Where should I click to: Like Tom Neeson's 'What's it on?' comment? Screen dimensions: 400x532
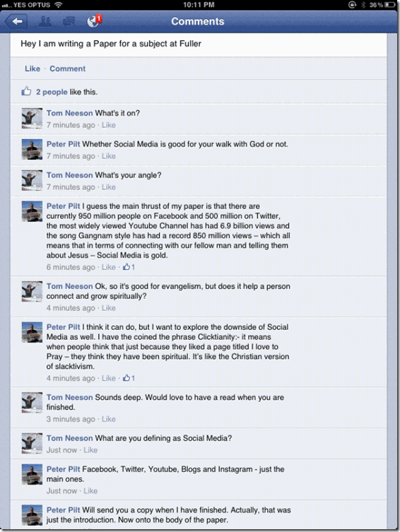click(109, 125)
